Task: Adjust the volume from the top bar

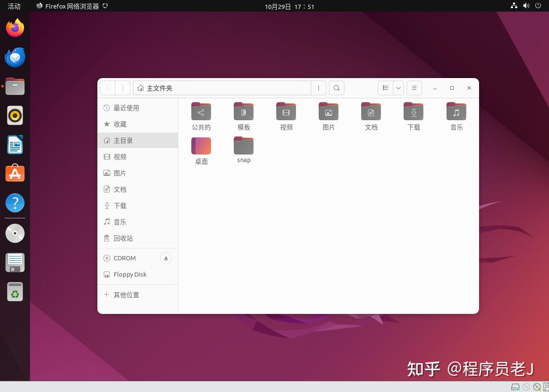Action: point(526,6)
